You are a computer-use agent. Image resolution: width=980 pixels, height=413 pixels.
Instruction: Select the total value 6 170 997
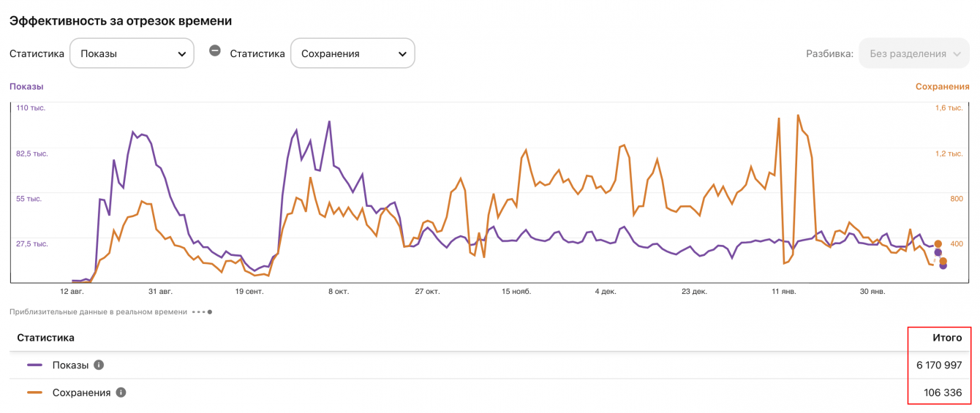click(x=939, y=365)
